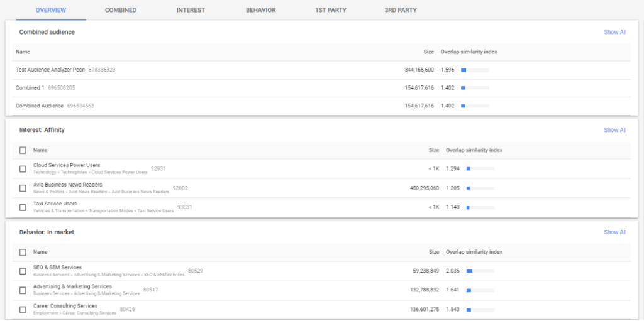Check the SEO & SEM Services checkbox
Image resolution: width=644 pixels, height=321 pixels.
(23, 271)
